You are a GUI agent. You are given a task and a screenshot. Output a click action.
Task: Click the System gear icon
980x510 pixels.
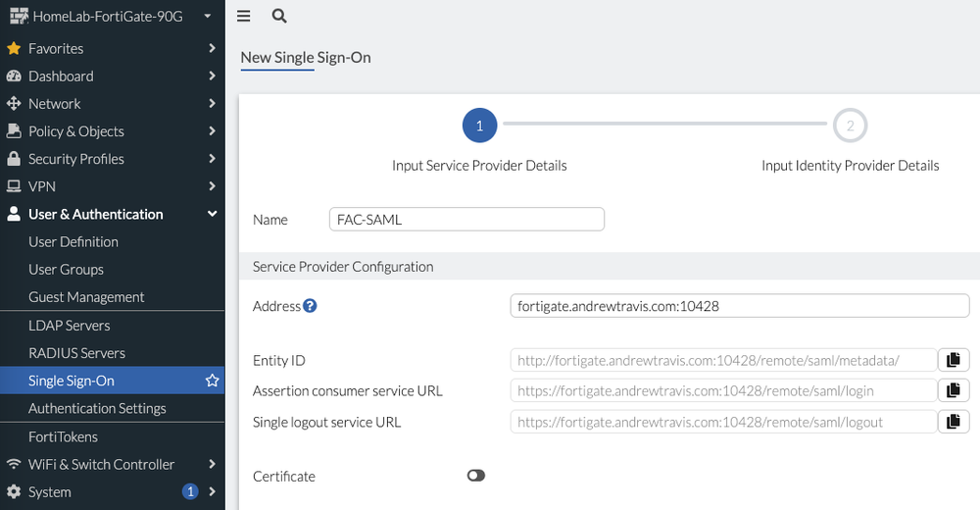coord(14,491)
